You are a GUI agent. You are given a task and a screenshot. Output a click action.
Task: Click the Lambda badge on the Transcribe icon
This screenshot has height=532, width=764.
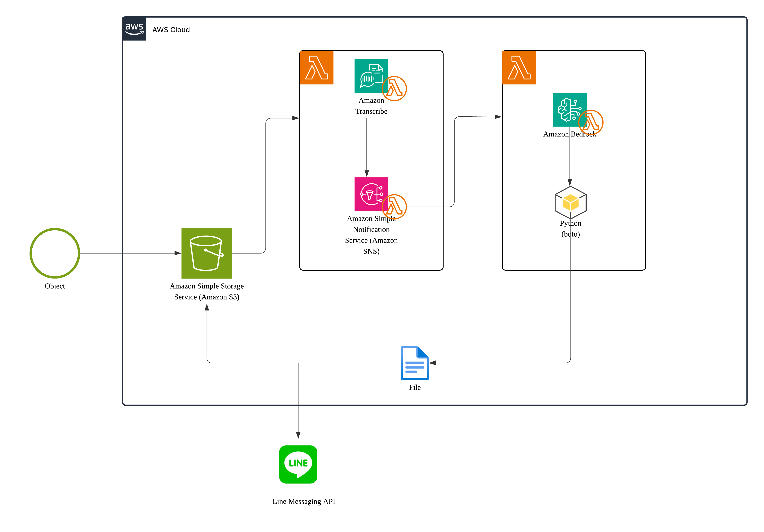[x=394, y=88]
